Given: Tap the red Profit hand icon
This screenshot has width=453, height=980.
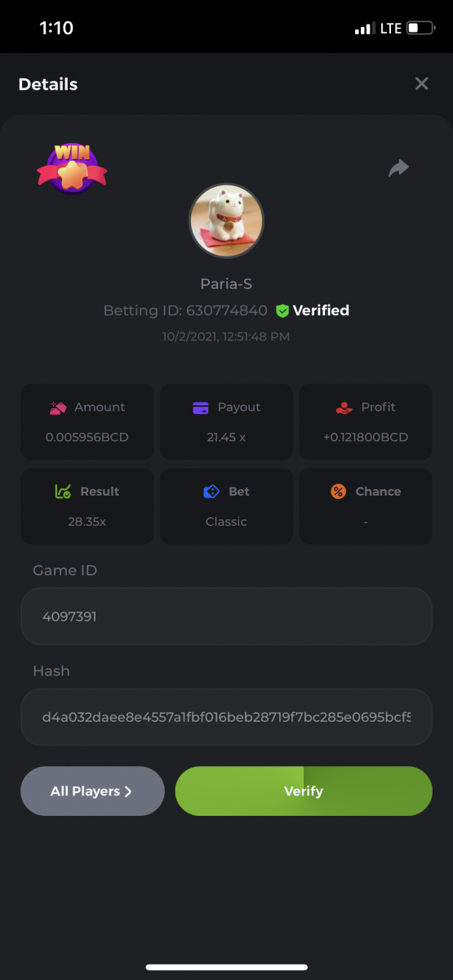Looking at the screenshot, I should pyautogui.click(x=344, y=407).
